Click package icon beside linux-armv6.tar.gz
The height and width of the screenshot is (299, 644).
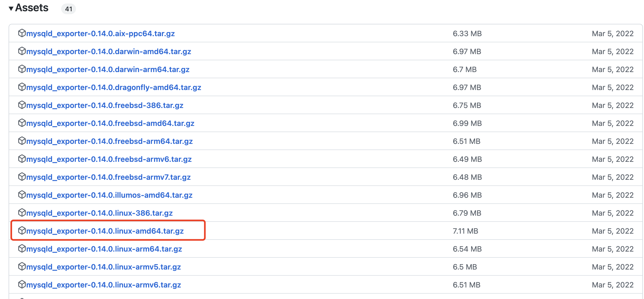(x=22, y=285)
